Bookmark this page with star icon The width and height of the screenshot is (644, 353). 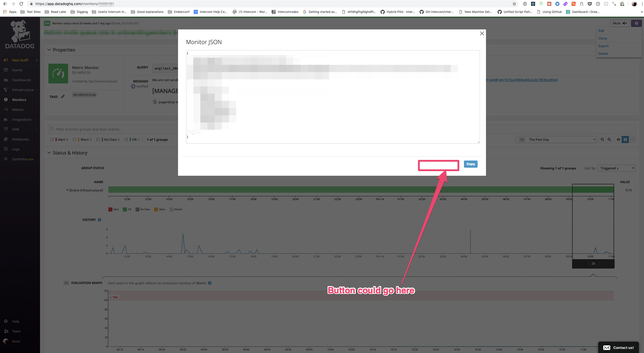pos(514,4)
